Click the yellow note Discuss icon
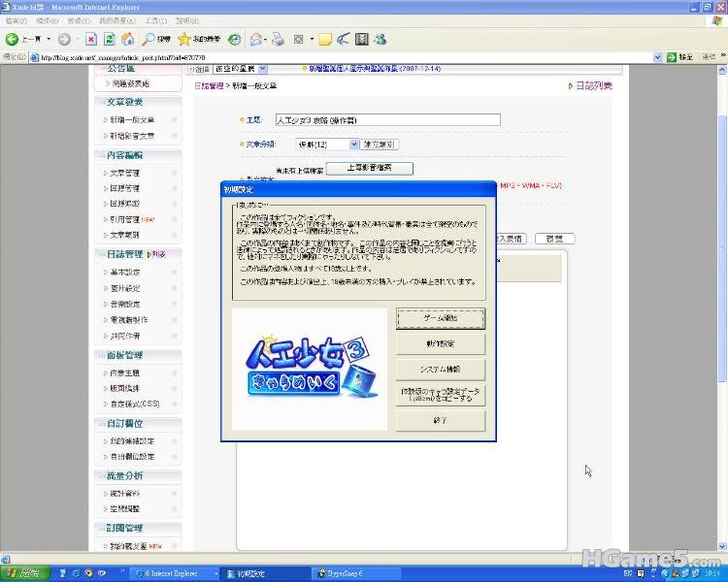The image size is (728, 582). coord(324,40)
